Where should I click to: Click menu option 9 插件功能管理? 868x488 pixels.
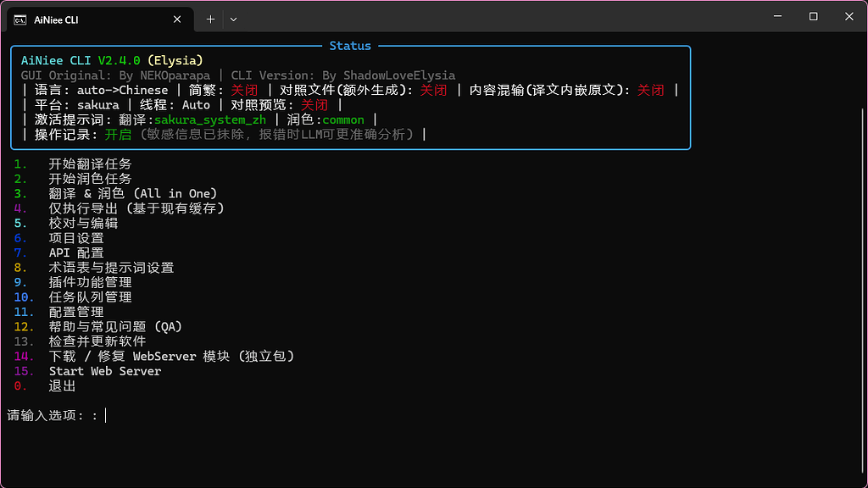[73, 283]
